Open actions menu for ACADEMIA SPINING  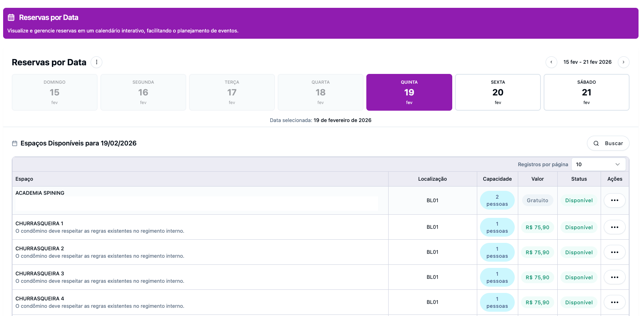614,200
